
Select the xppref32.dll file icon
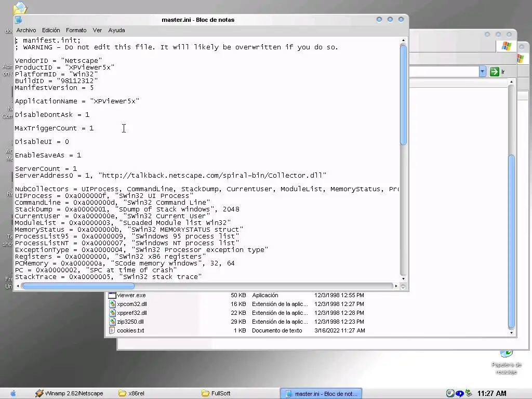[112, 313]
